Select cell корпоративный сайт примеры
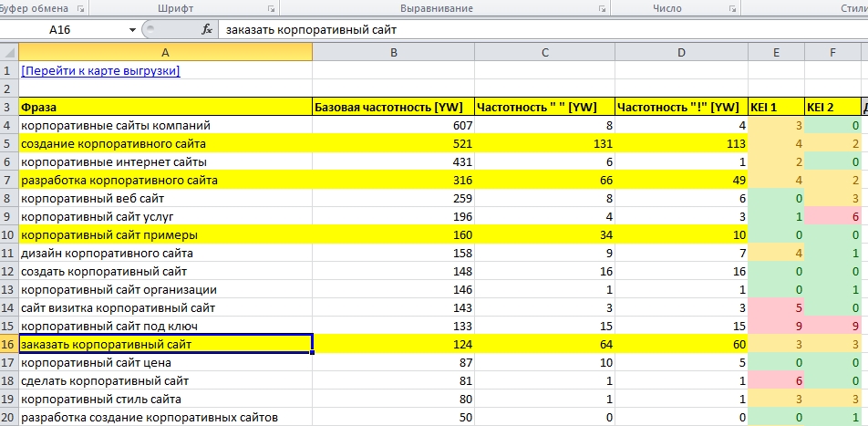The image size is (868, 426). tap(166, 234)
